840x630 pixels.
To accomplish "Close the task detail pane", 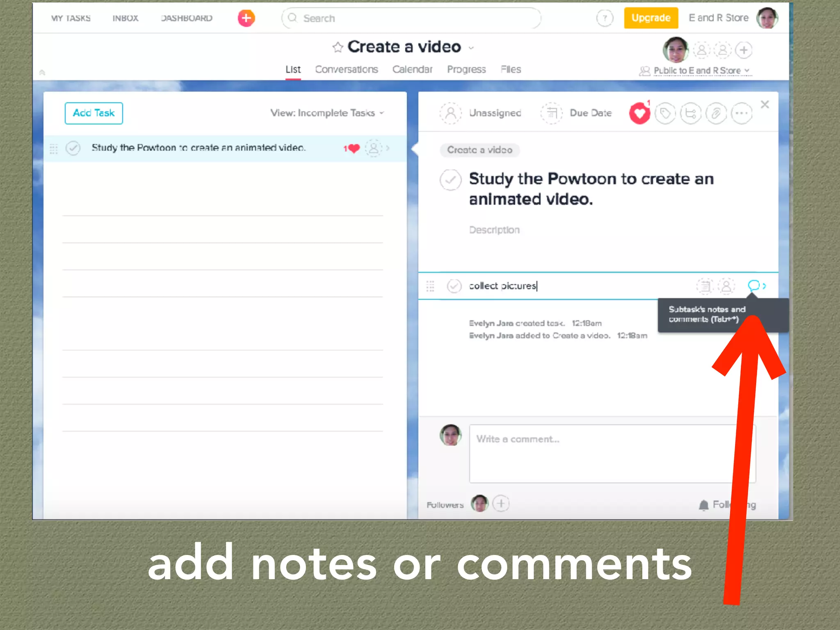I will tap(765, 105).
